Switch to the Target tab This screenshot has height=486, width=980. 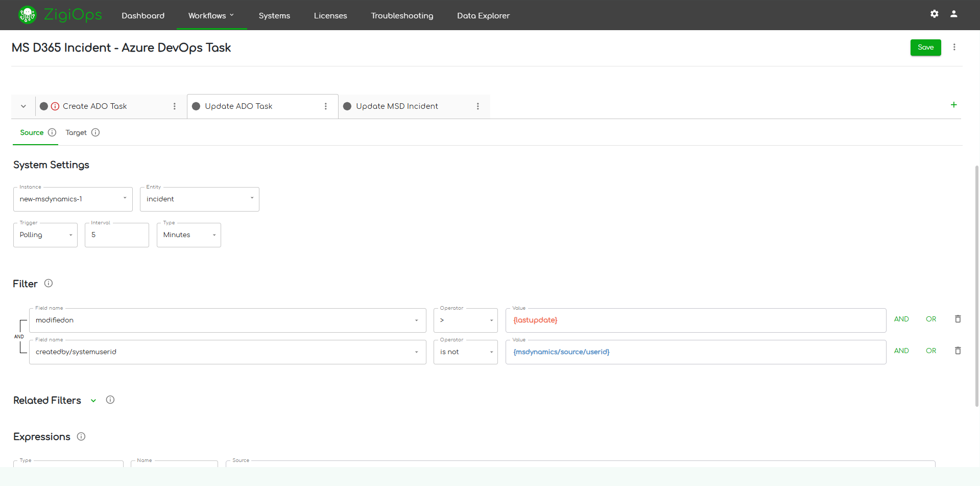point(76,132)
